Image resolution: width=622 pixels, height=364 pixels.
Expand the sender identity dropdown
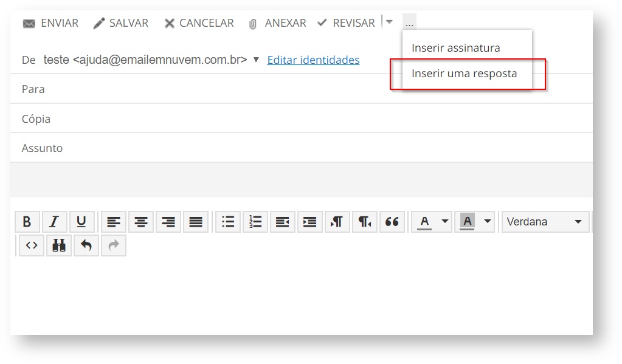256,60
